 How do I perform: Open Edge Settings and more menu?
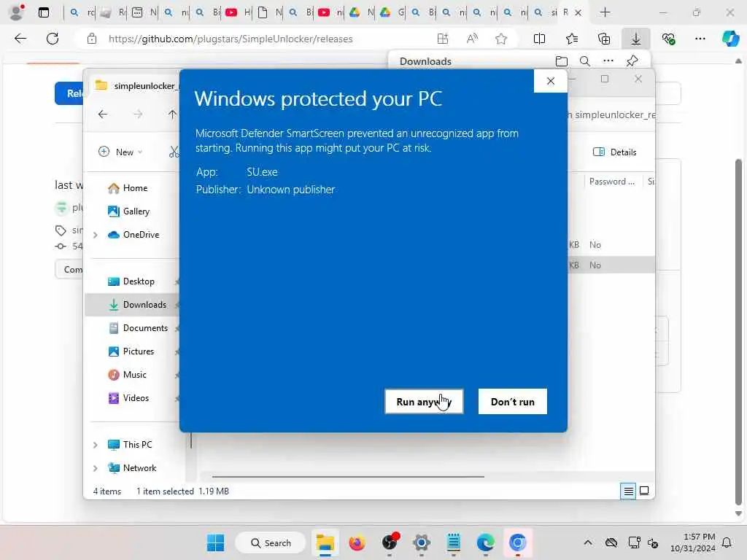click(x=700, y=39)
